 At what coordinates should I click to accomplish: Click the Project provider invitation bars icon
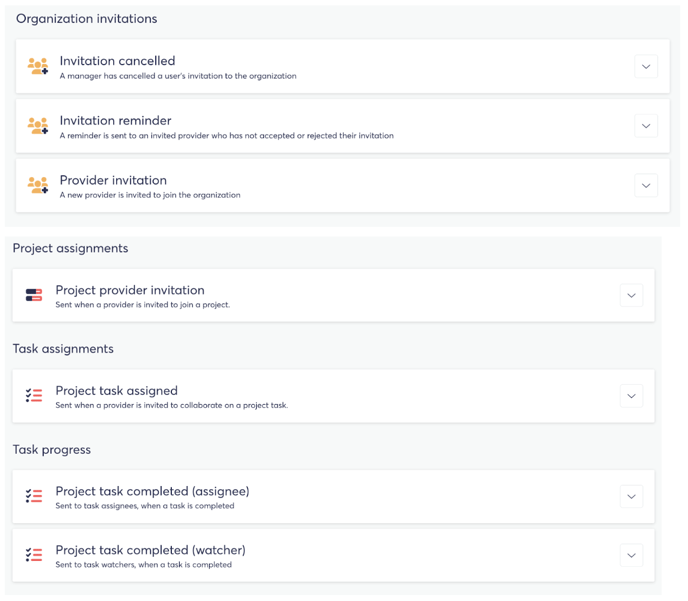click(x=34, y=295)
